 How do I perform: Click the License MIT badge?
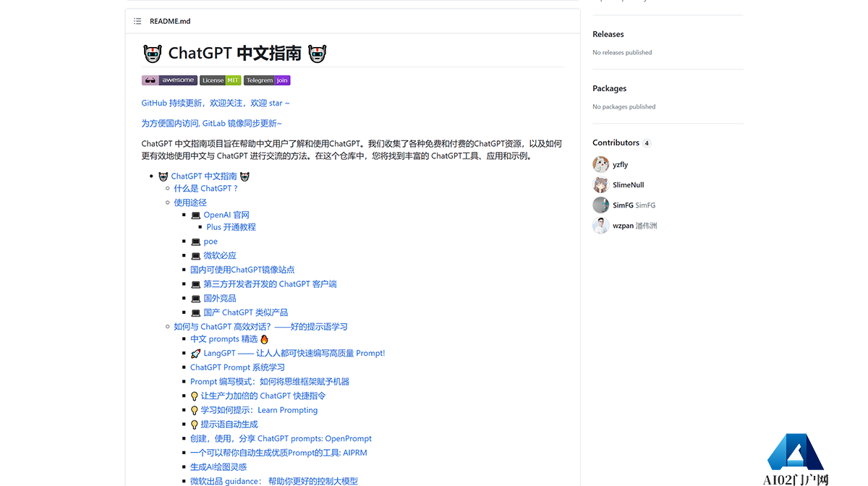point(221,80)
